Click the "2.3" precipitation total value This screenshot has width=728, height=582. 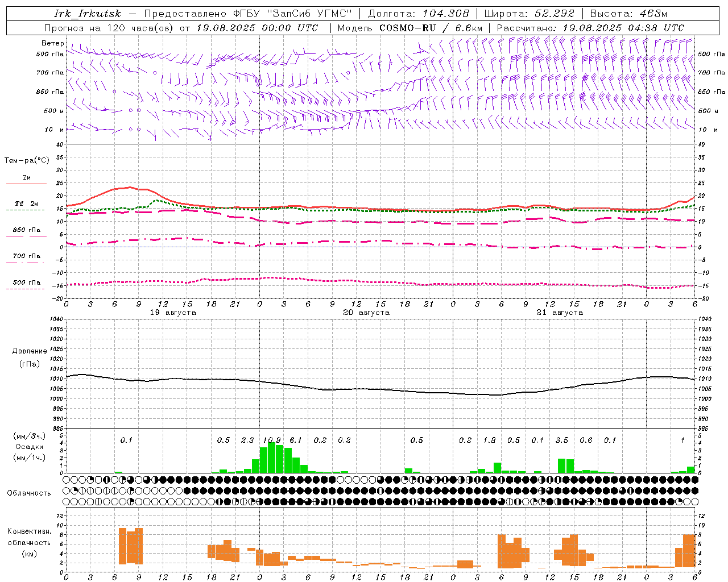pyautogui.click(x=247, y=440)
